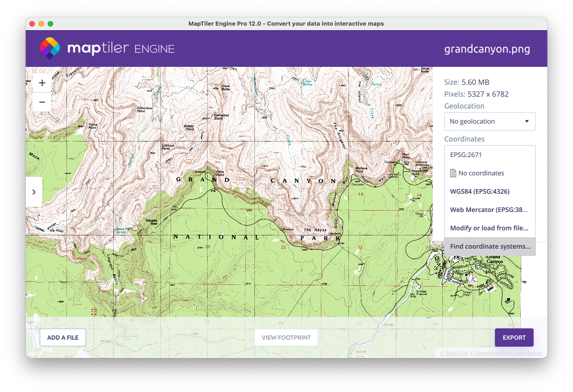Click the purple EXPORT button
This screenshot has height=392, width=573.
514,338
